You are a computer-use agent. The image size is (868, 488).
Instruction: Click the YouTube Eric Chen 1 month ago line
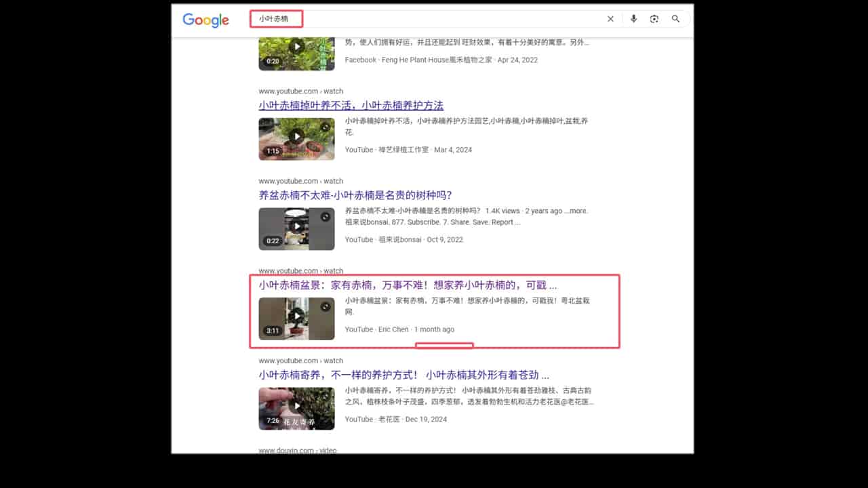point(399,329)
